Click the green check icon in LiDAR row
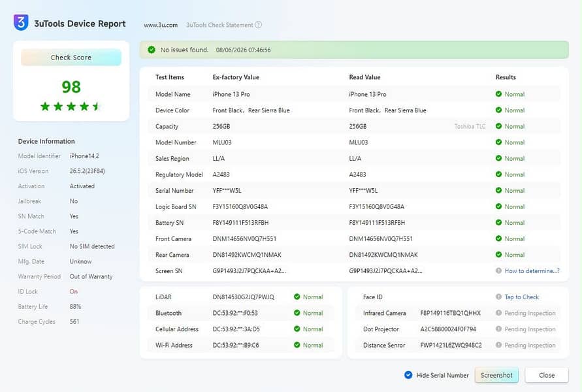Screen dimensions: 582x392 coord(297,297)
